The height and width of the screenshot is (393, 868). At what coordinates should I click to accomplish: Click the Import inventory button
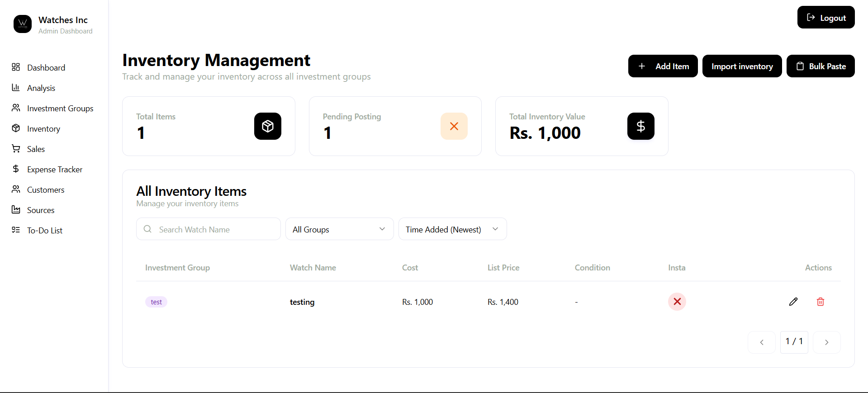click(x=742, y=66)
